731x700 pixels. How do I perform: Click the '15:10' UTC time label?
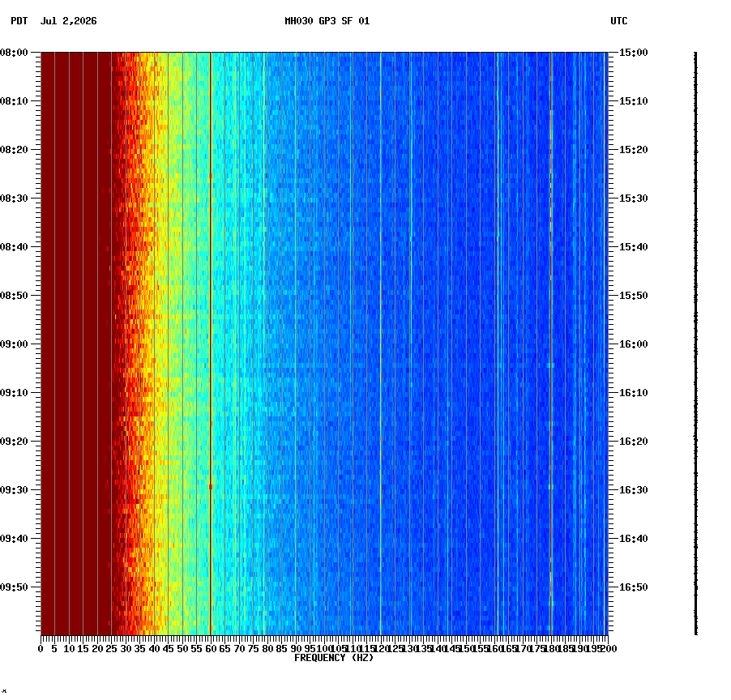634,101
